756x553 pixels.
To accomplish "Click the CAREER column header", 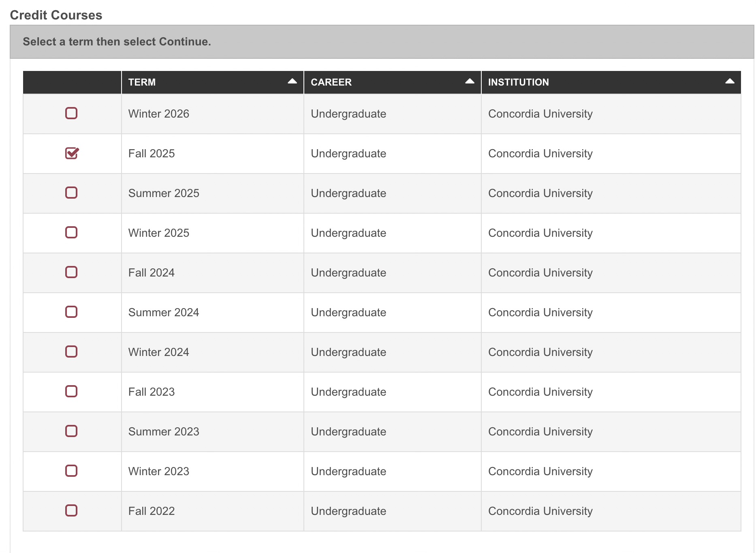I will [x=331, y=82].
